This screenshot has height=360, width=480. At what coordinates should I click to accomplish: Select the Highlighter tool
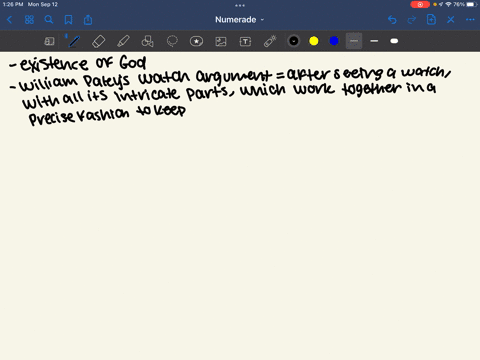[x=123, y=41]
